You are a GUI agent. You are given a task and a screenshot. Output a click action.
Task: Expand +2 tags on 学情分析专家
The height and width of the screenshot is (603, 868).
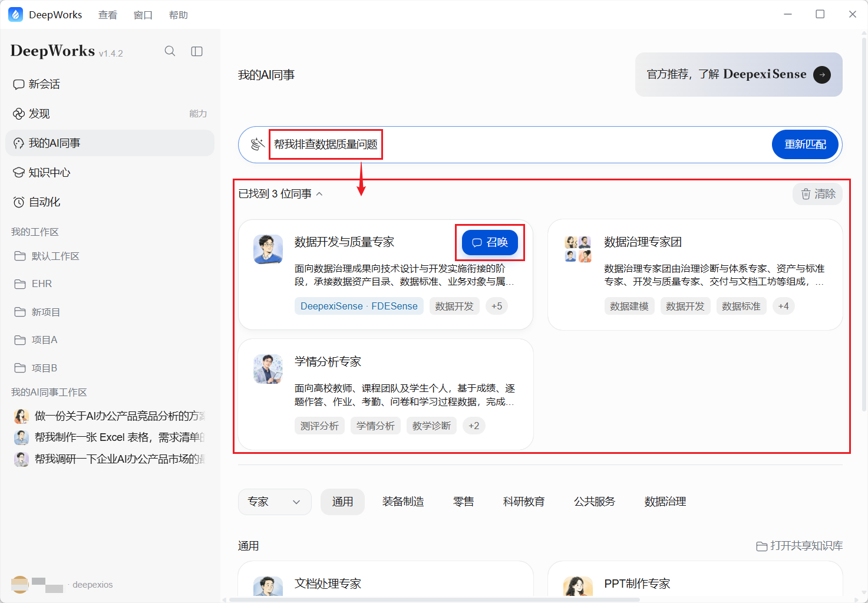tap(474, 426)
